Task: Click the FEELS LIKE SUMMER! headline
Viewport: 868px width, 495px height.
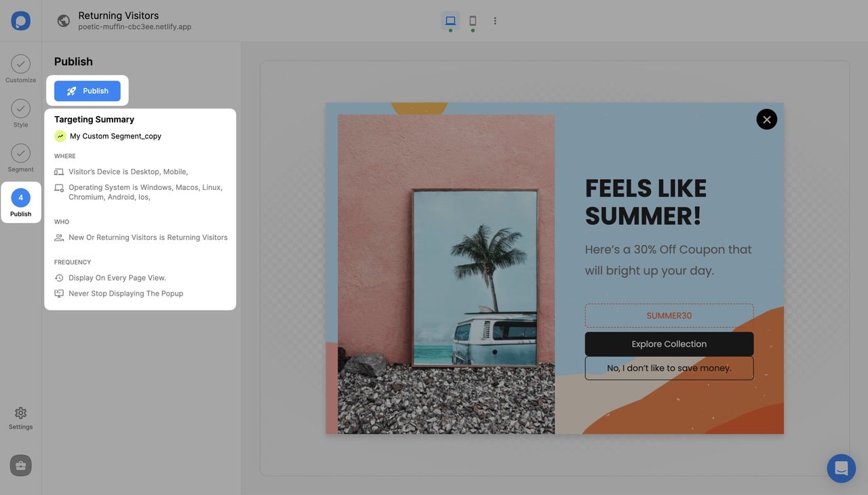Action: click(x=646, y=202)
